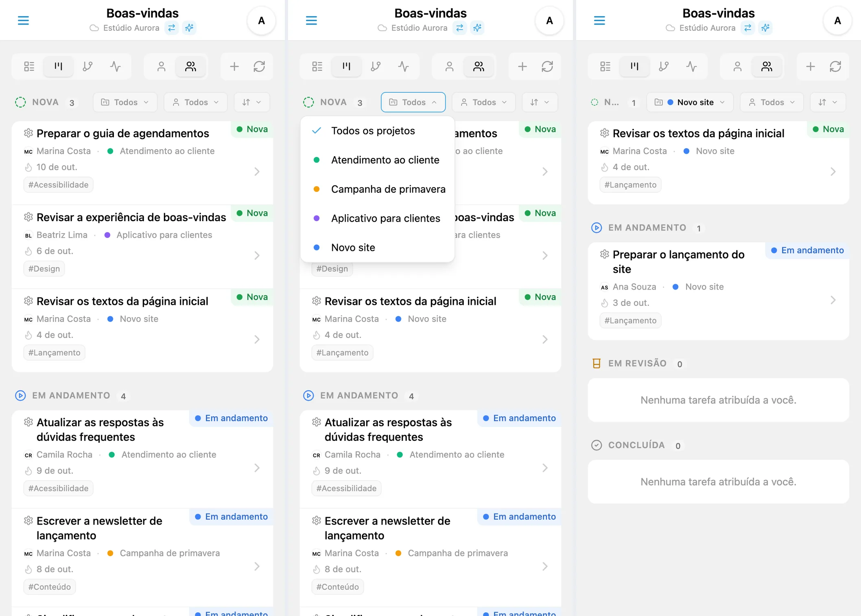The image size is (861, 616).
Task: Toggle 'my tasks' single person filter in left panel
Action: pyautogui.click(x=161, y=66)
